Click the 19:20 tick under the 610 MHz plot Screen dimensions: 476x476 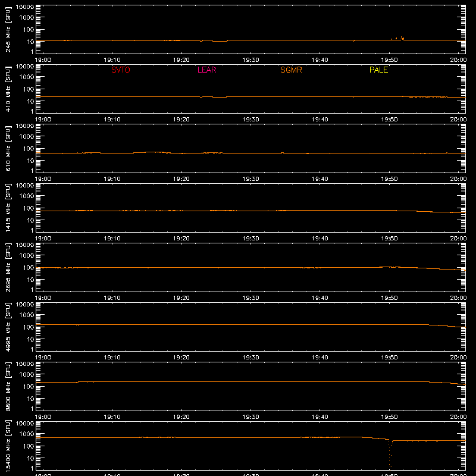pyautogui.click(x=181, y=179)
